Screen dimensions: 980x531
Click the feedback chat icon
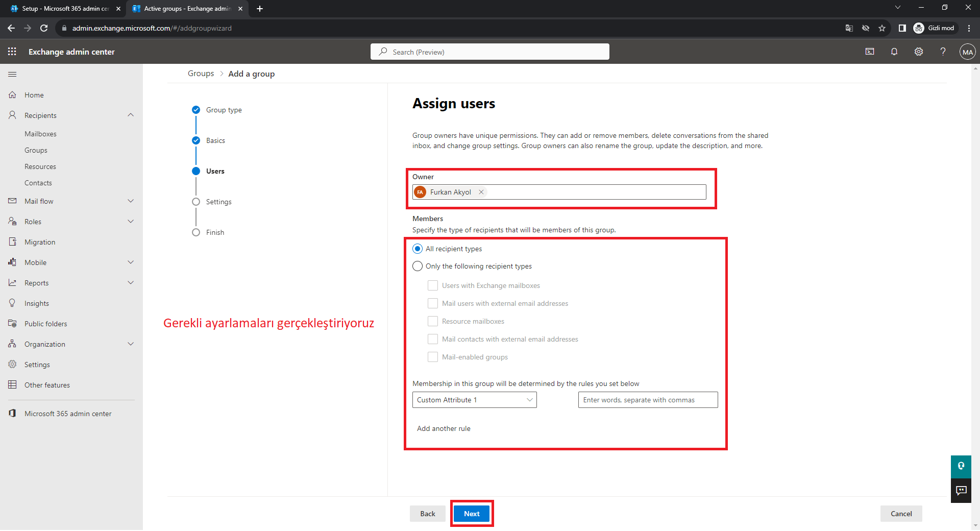point(961,491)
